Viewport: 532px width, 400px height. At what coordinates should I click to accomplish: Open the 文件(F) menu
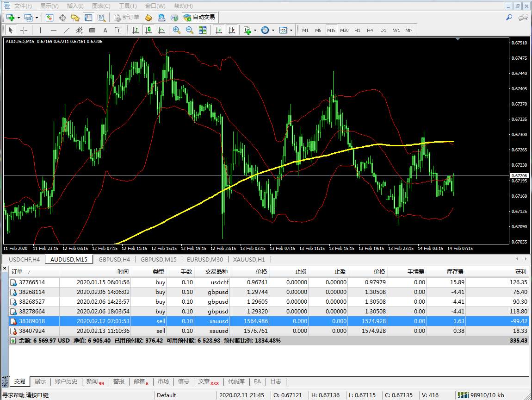click(x=23, y=6)
